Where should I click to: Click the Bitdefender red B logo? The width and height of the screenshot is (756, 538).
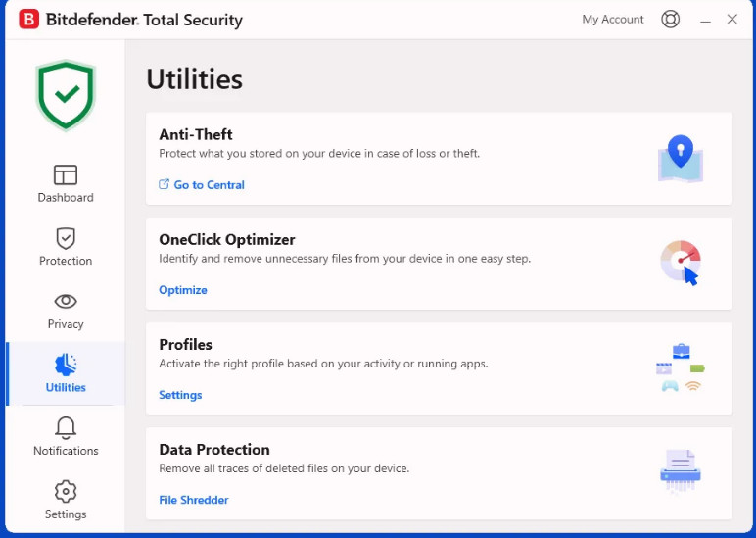29,20
